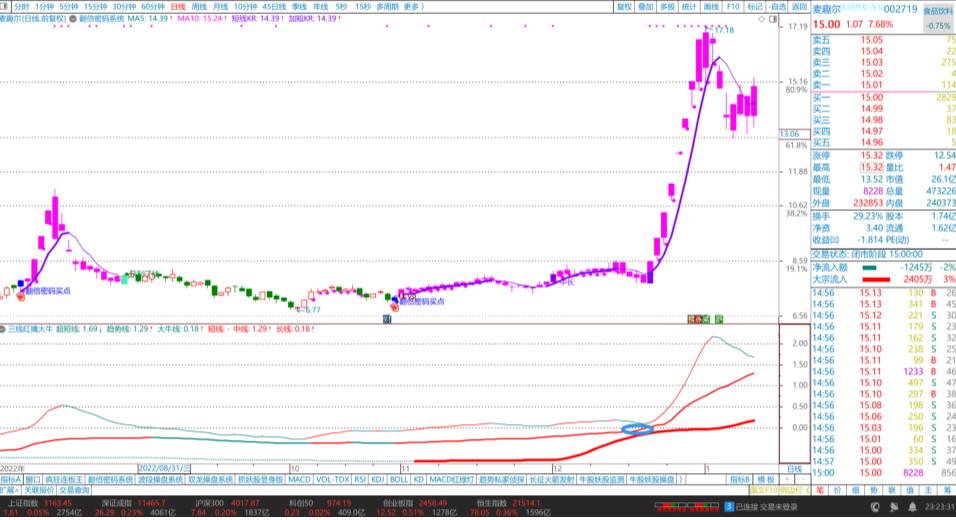Image resolution: width=956 pixels, height=520 pixels.
Task: Select the 季线 quarterly period
Action: 299,7
